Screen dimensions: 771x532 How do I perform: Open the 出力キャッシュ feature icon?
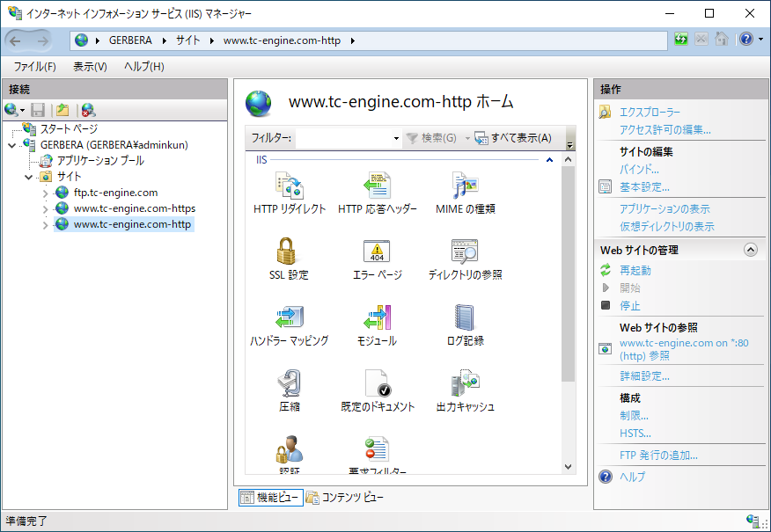tap(466, 383)
